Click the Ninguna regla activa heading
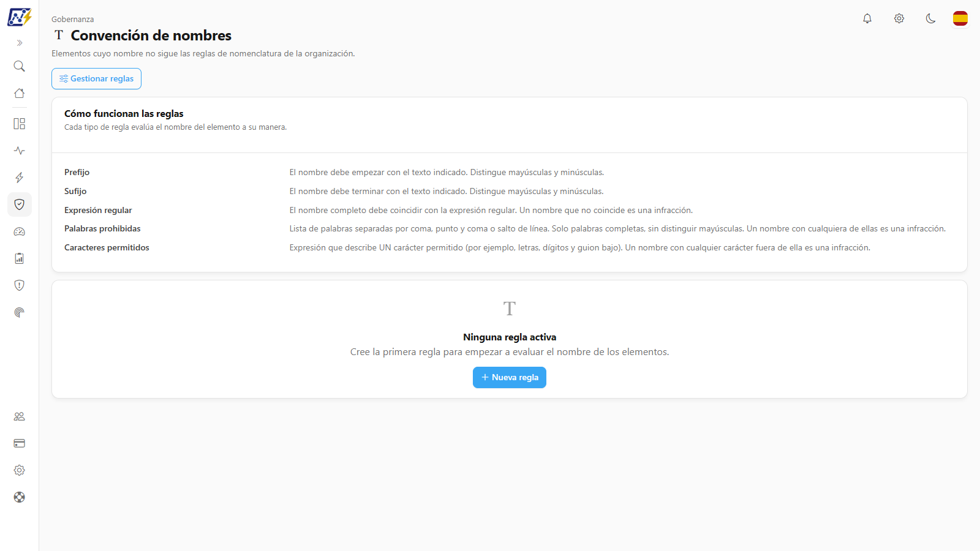Image resolution: width=980 pixels, height=551 pixels. (510, 337)
